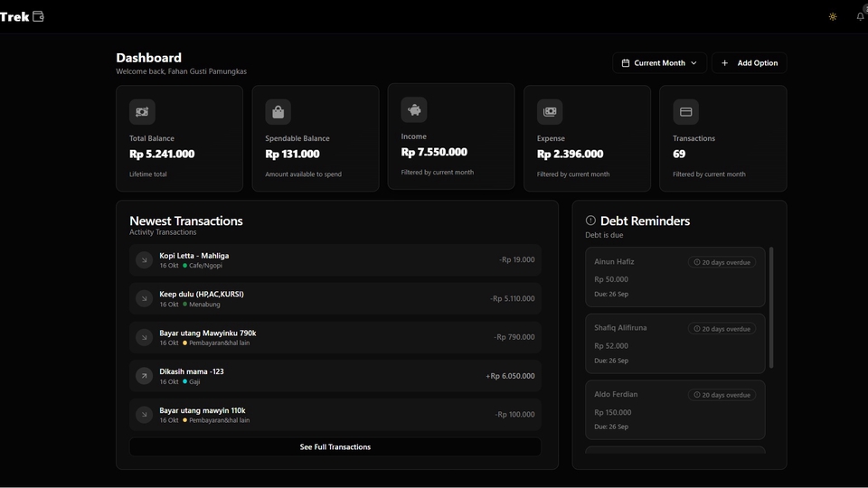Click the arrow icon beside Dikasih mama -123

pos(144,376)
